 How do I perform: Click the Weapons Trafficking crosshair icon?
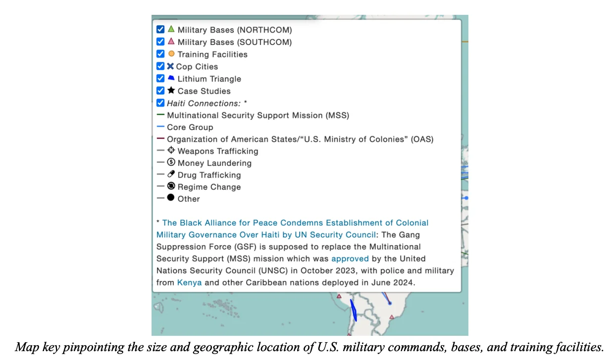tap(171, 150)
